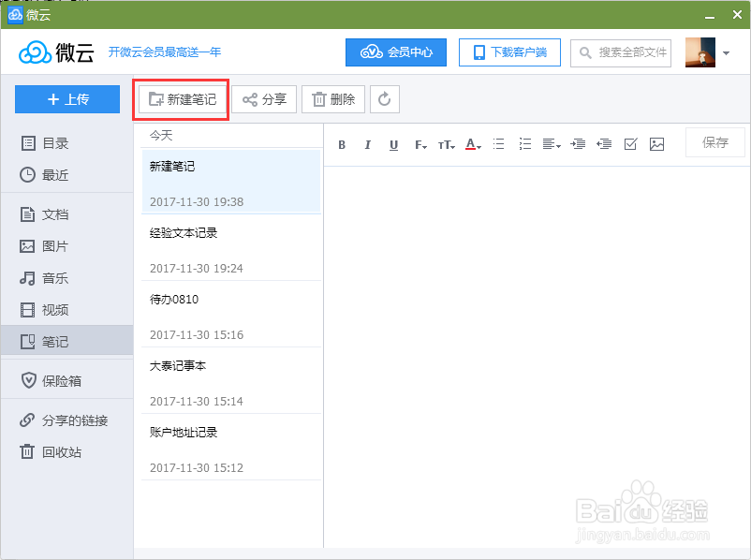Screen dimensions: 751x560
Task: Apply underline formatting
Action: 393,144
